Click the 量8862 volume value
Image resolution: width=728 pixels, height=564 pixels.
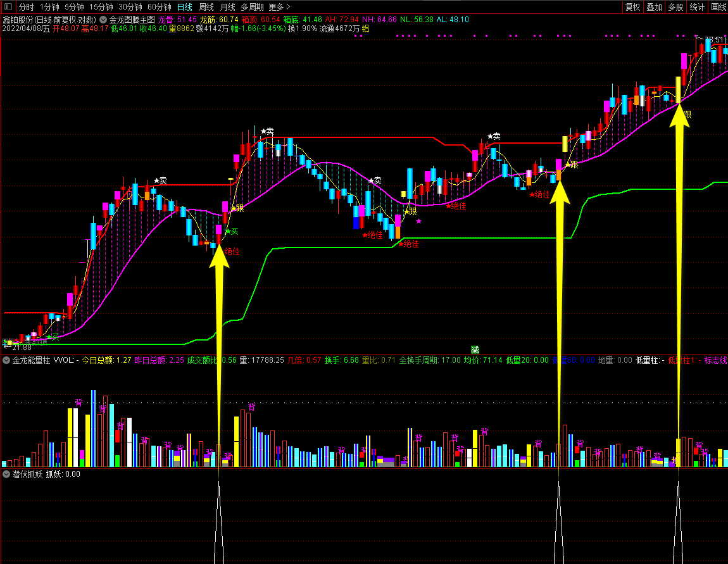click(181, 28)
